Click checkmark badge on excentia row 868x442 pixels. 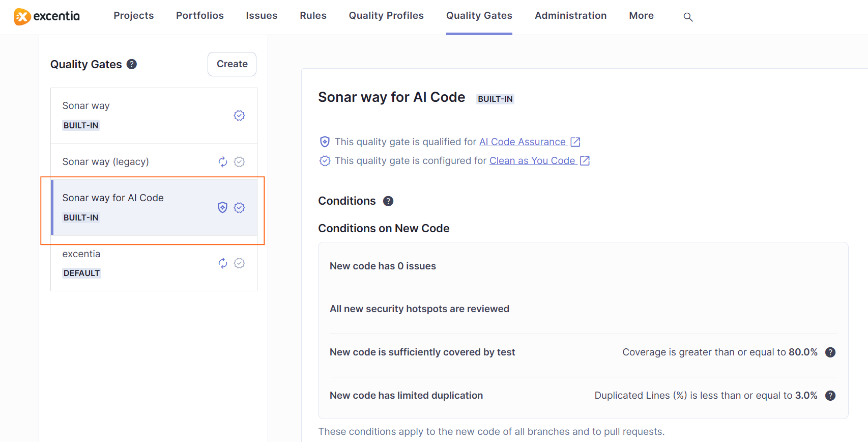tap(239, 263)
